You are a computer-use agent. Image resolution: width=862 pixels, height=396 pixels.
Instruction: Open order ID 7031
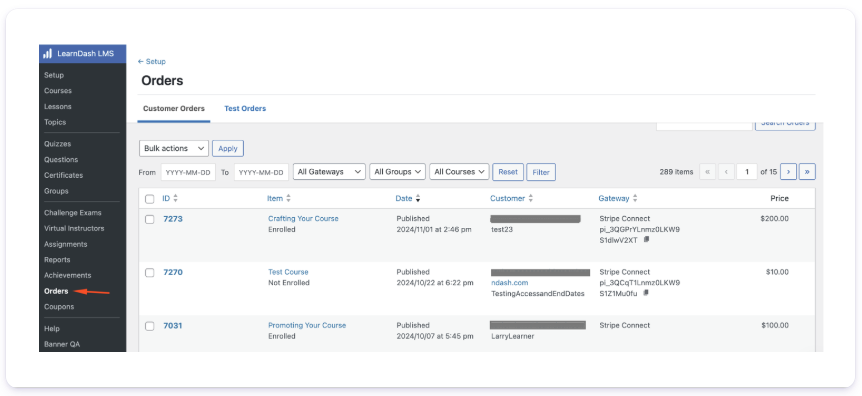pyautogui.click(x=173, y=326)
